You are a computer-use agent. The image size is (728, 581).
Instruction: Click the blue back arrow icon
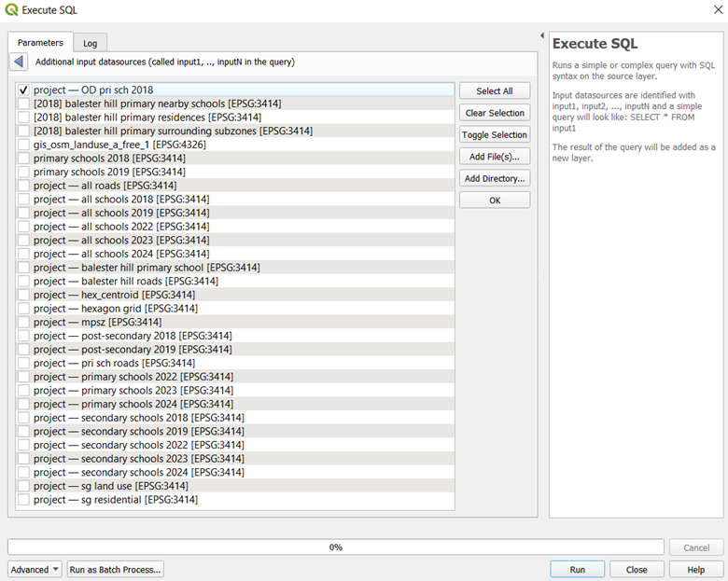click(x=19, y=62)
